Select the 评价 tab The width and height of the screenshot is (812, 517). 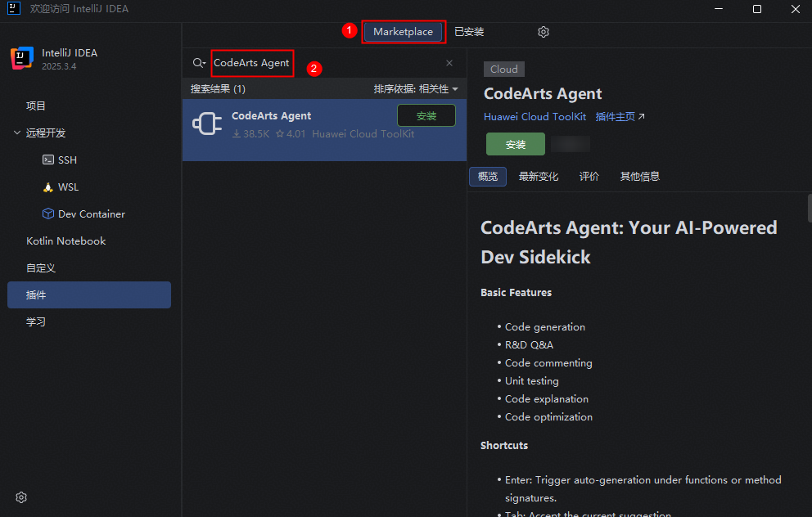589,177
